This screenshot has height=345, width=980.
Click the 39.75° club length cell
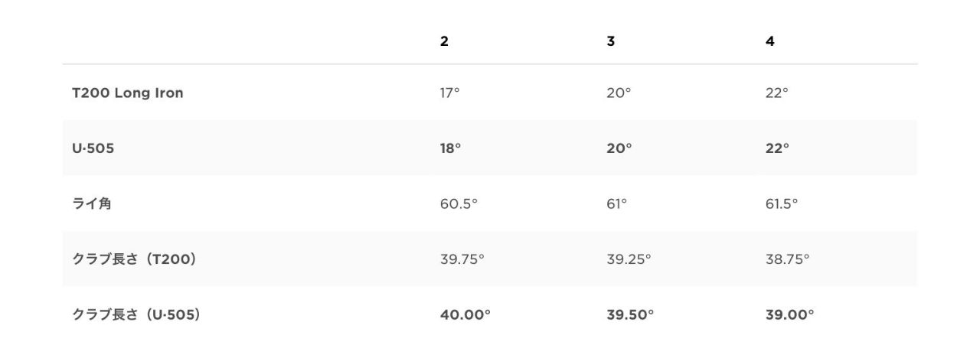pos(462,259)
